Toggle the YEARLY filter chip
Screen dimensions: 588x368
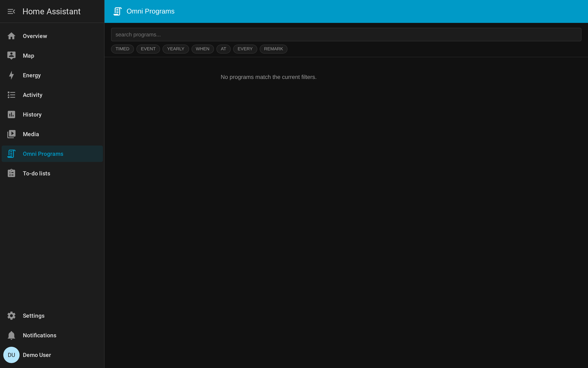[176, 49]
